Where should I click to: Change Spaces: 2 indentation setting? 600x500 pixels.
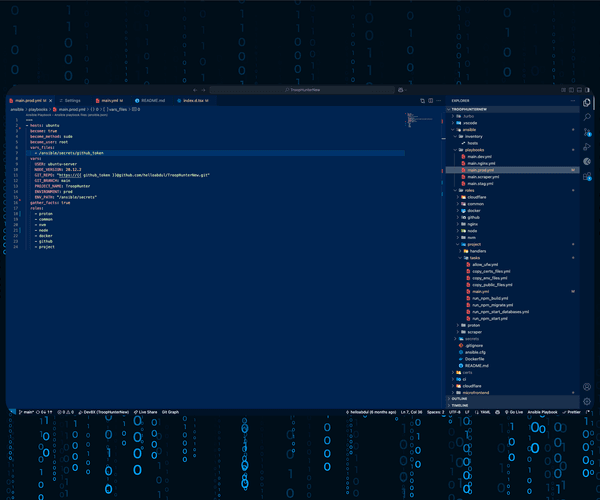click(x=435, y=412)
